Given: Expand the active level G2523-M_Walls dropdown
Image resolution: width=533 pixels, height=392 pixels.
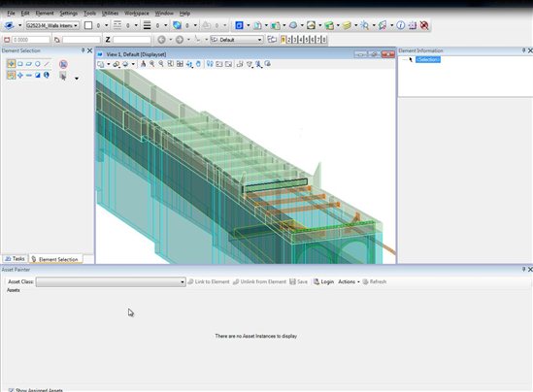Looking at the screenshot, I should click(52, 25).
